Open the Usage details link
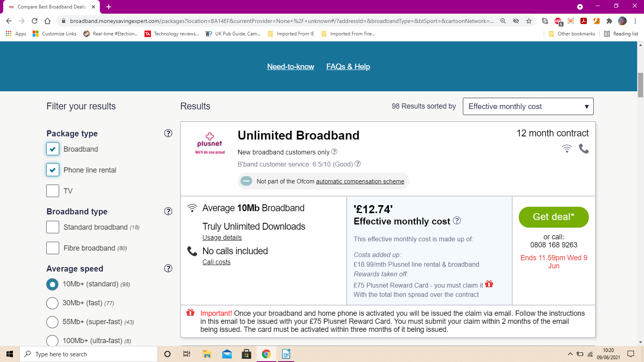This screenshot has width=644, height=362. click(222, 237)
